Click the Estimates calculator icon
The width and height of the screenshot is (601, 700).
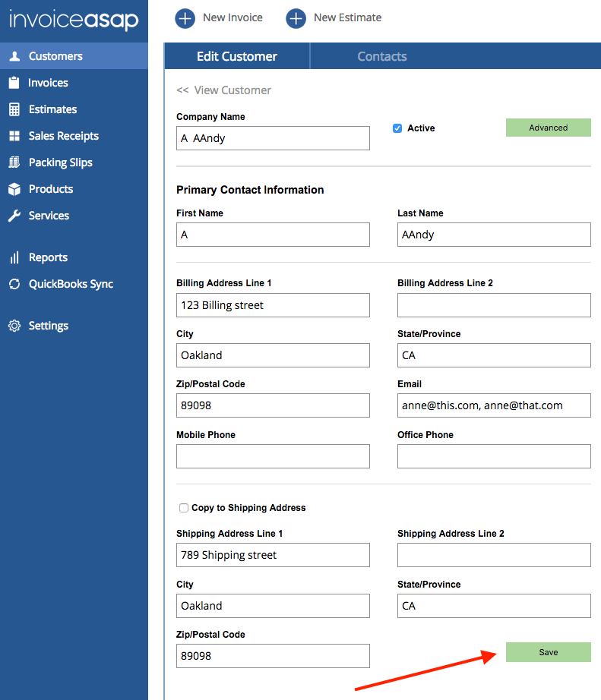[14, 109]
